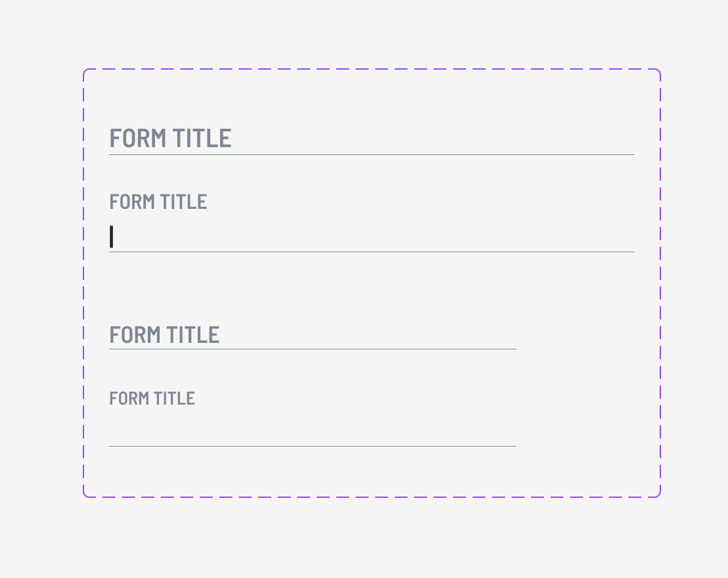Click the top-left corner of the dashed frame
This screenshot has height=578, width=728.
[x=85, y=70]
